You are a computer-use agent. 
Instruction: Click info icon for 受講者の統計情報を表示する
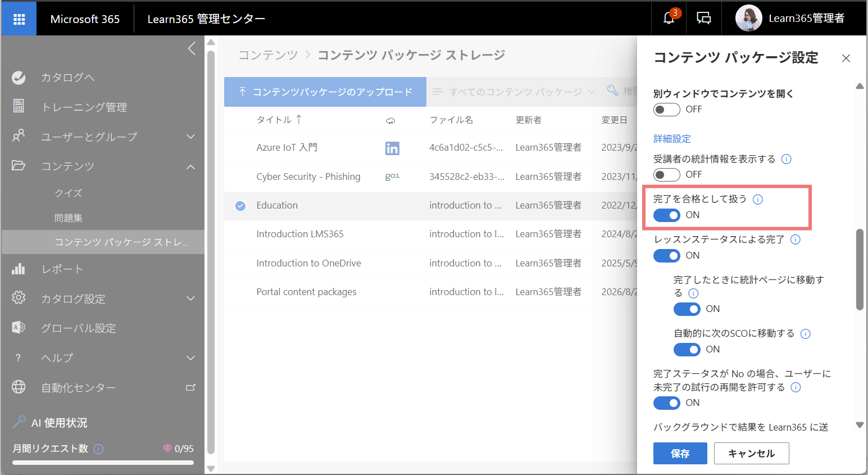pos(787,159)
